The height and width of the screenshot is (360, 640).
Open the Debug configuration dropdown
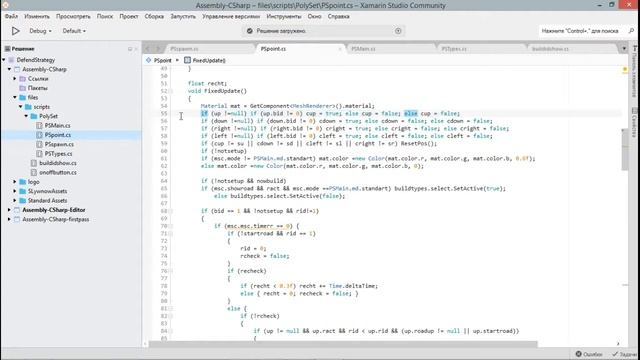pos(40,31)
